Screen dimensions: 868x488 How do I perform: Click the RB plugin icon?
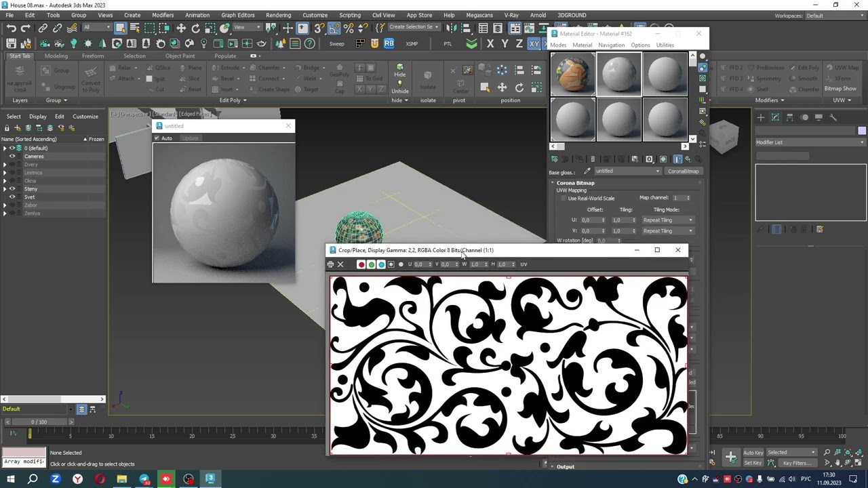389,43
